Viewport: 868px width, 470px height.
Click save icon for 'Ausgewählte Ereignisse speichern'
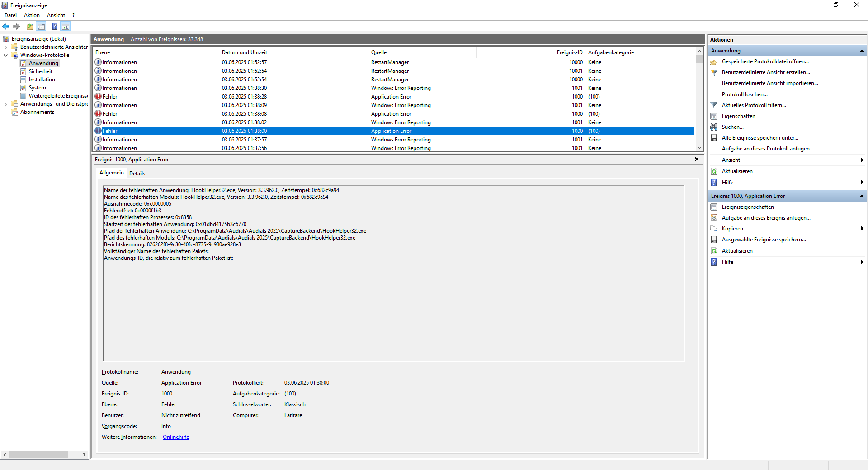pos(714,240)
